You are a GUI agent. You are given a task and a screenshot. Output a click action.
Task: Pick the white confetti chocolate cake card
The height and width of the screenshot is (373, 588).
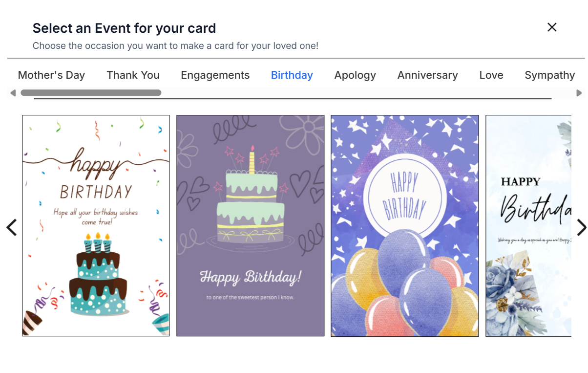(96, 225)
